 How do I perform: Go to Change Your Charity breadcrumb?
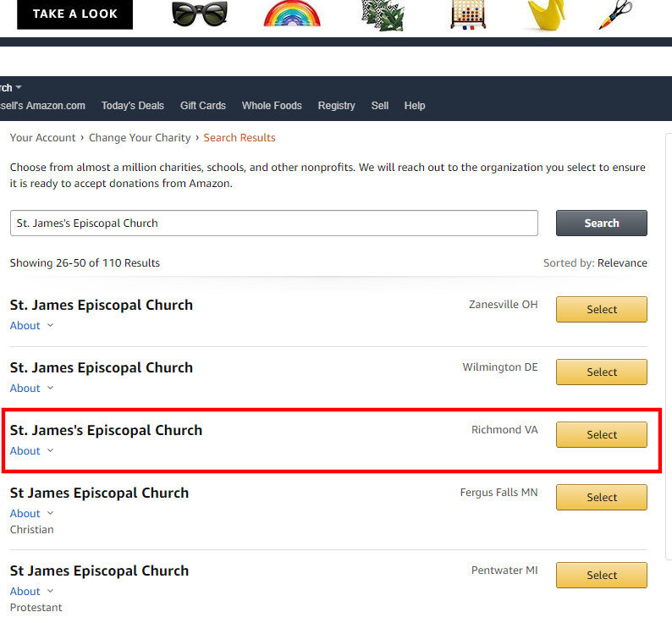140,138
